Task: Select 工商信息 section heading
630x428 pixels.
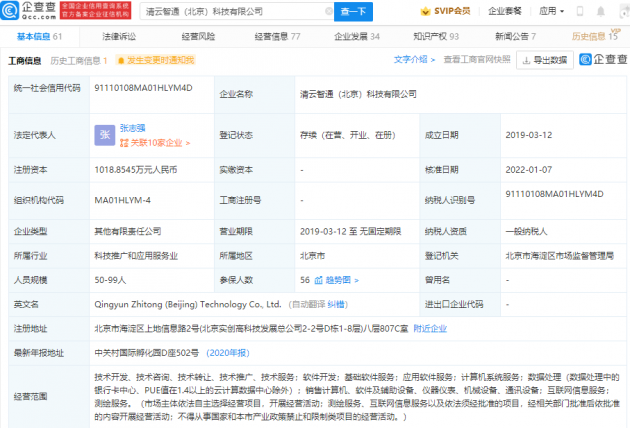Action: 25,61
